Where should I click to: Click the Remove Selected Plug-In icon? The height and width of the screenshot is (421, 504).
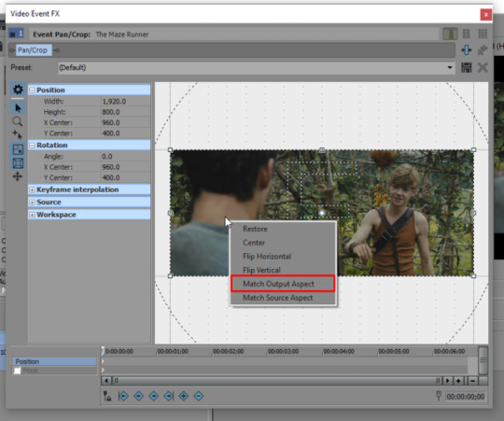[x=483, y=50]
